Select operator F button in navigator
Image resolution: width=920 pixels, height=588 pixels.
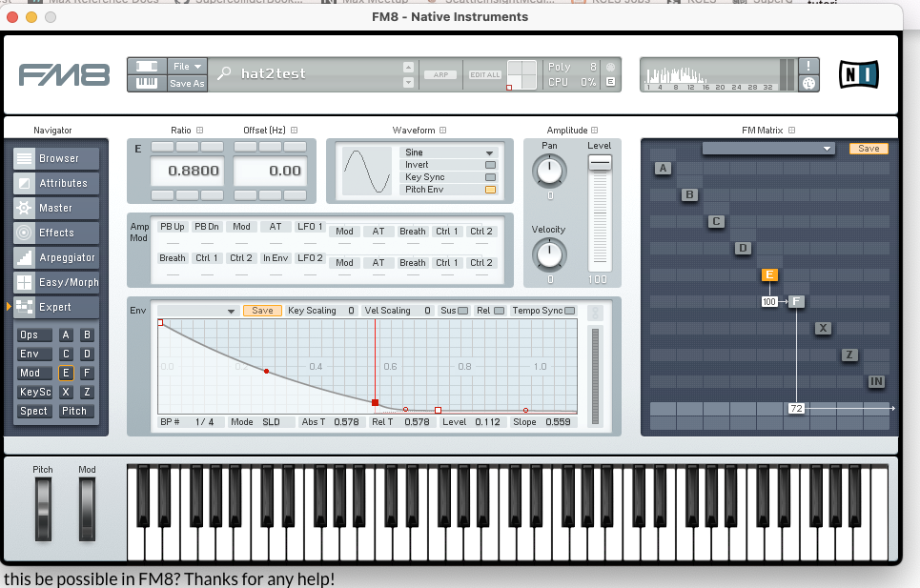click(87, 373)
